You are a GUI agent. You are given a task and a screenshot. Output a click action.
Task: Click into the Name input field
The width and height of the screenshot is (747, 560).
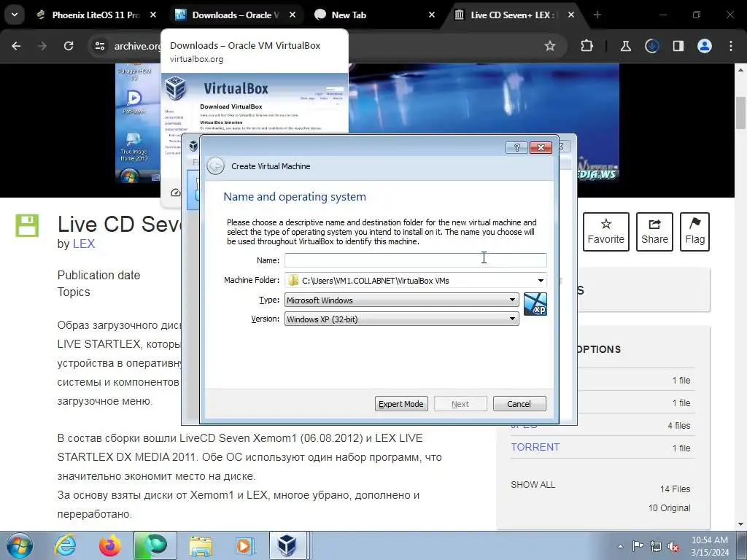[x=415, y=260]
